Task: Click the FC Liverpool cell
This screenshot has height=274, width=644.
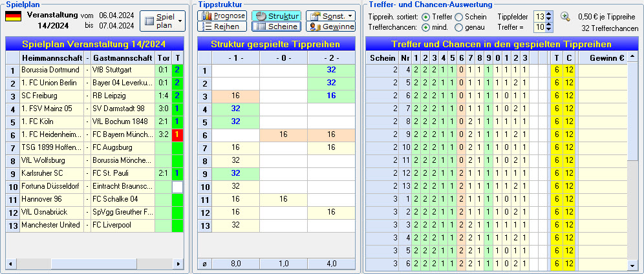Action: [x=123, y=225]
